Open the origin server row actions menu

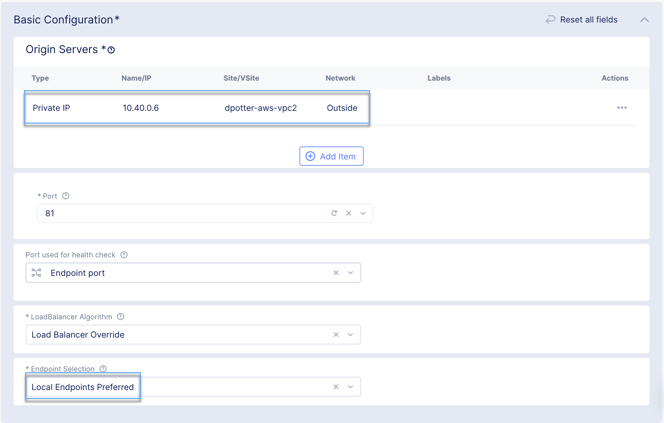tap(621, 108)
